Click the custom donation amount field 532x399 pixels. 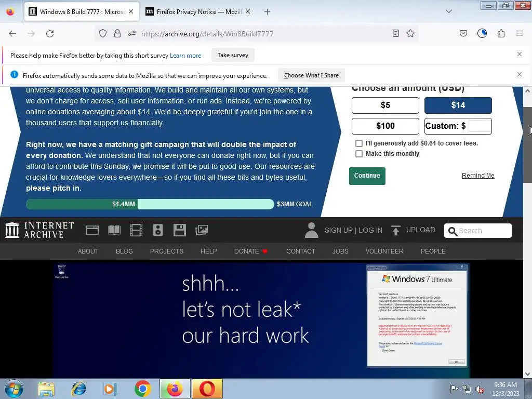click(480, 126)
